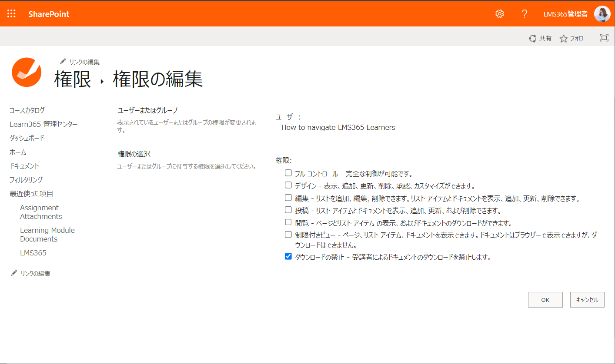The height and width of the screenshot is (364, 615).
Task: Click the sidebar リンクの編集 label
Action: click(x=35, y=274)
